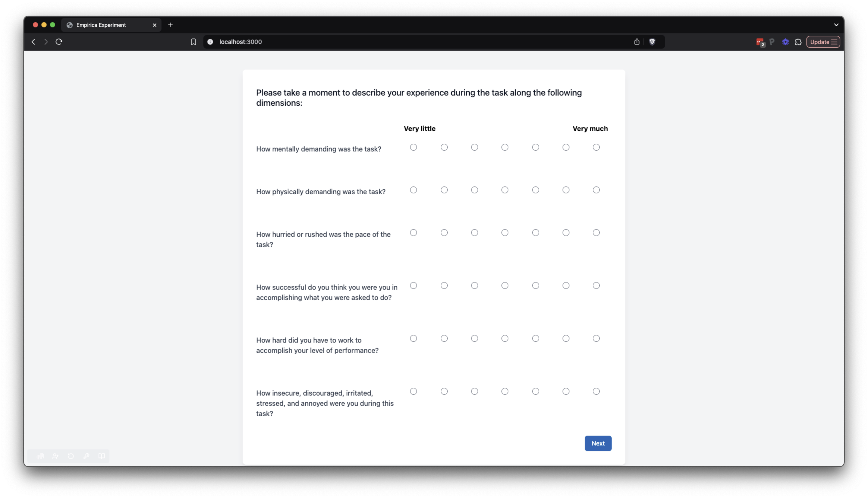
Task: Expand the tab search chevron at top right
Action: (836, 25)
